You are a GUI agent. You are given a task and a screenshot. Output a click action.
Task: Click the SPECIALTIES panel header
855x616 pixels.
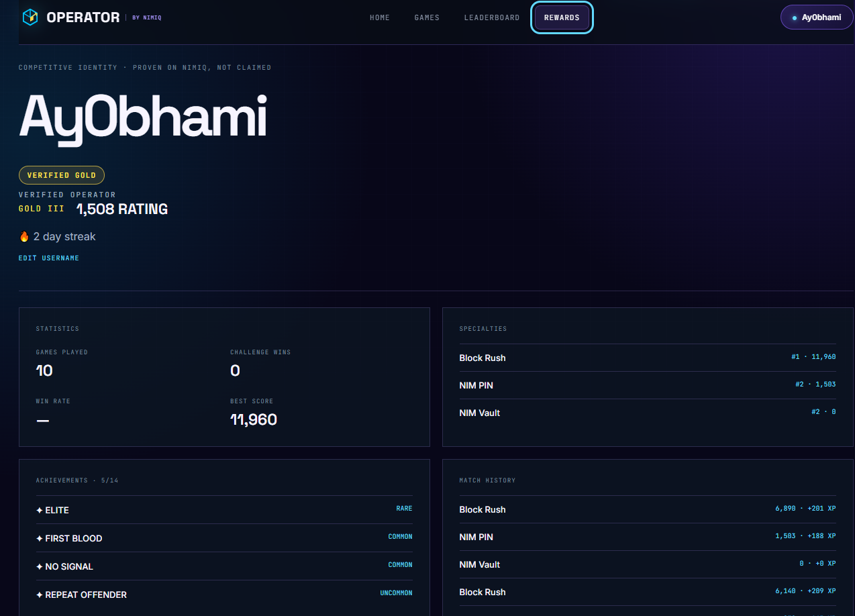point(483,329)
